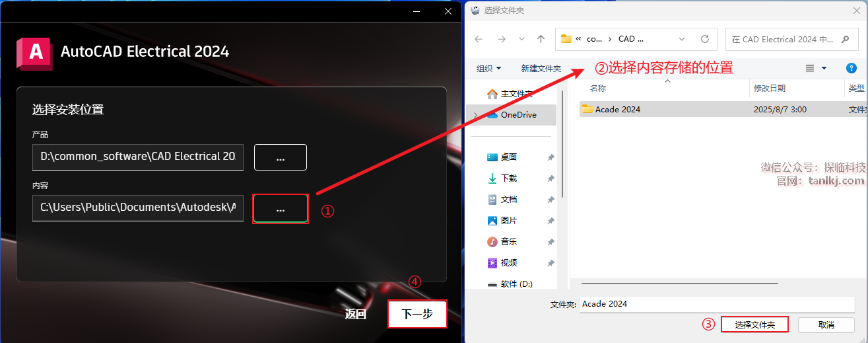
Task: Unpin 图片 using its pin icon
Action: [x=551, y=221]
